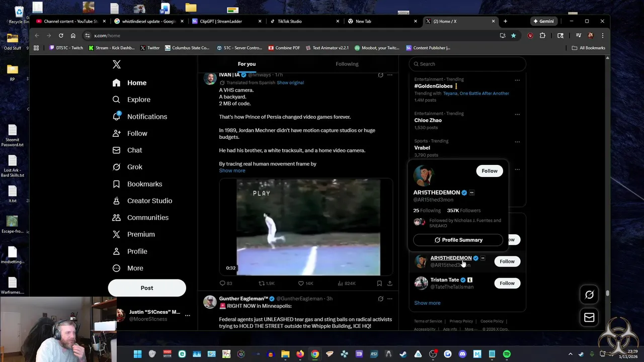Follow AR15THEDEMON from hover card

489,171
